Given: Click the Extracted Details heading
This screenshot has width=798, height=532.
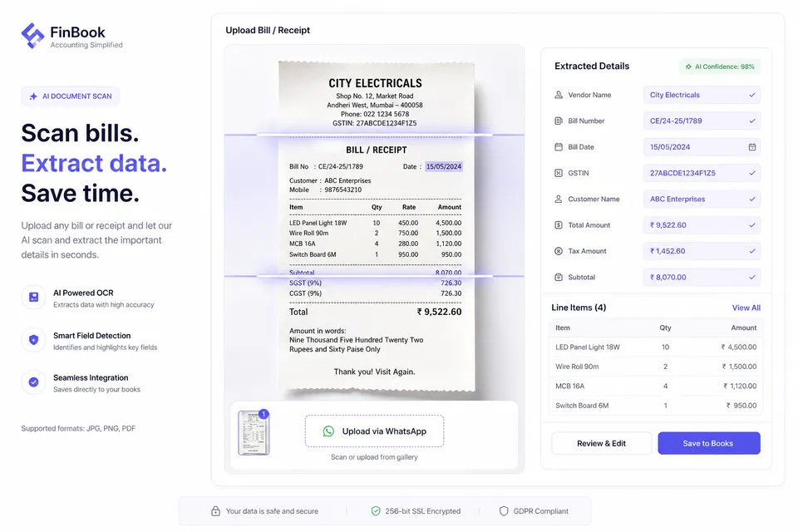Looking at the screenshot, I should [592, 66].
